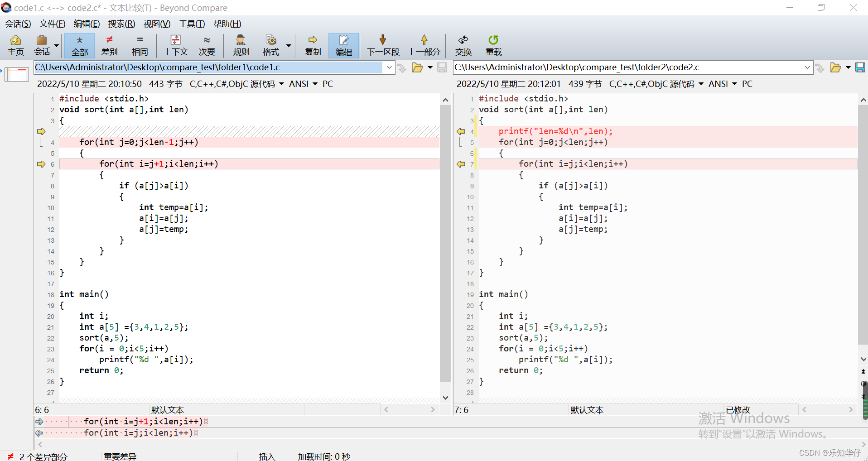Expand the left file path dropdown
The width and height of the screenshot is (868, 461).
point(389,67)
